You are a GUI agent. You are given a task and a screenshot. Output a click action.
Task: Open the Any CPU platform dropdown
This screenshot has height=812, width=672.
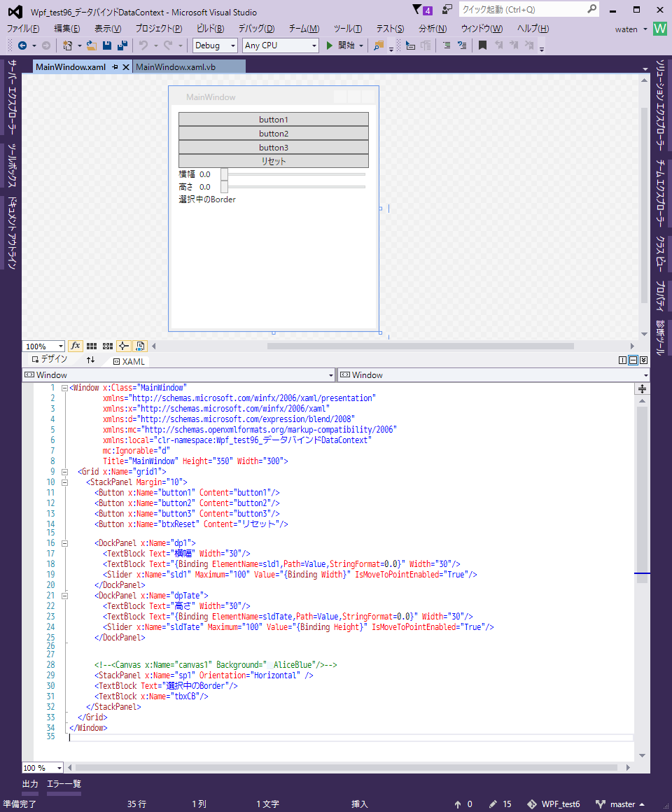[280, 45]
